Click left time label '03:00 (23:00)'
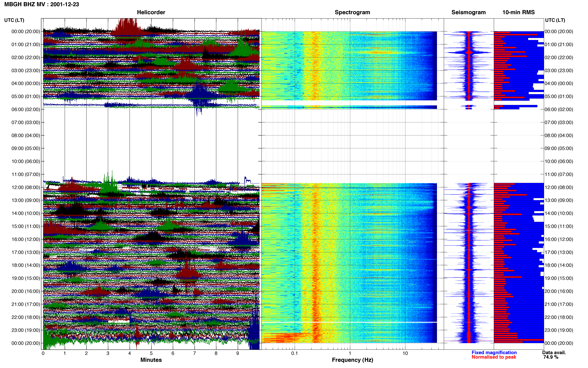Image resolution: width=588 pixels, height=368 pixels. coord(26,70)
